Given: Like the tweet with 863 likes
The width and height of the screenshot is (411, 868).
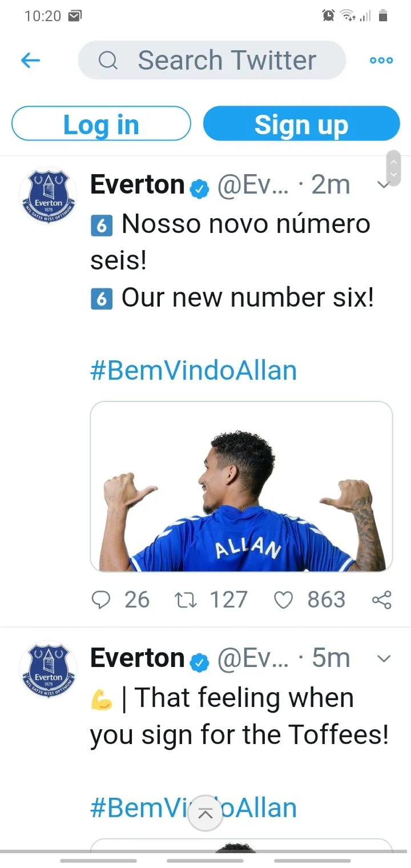Looking at the screenshot, I should [283, 600].
